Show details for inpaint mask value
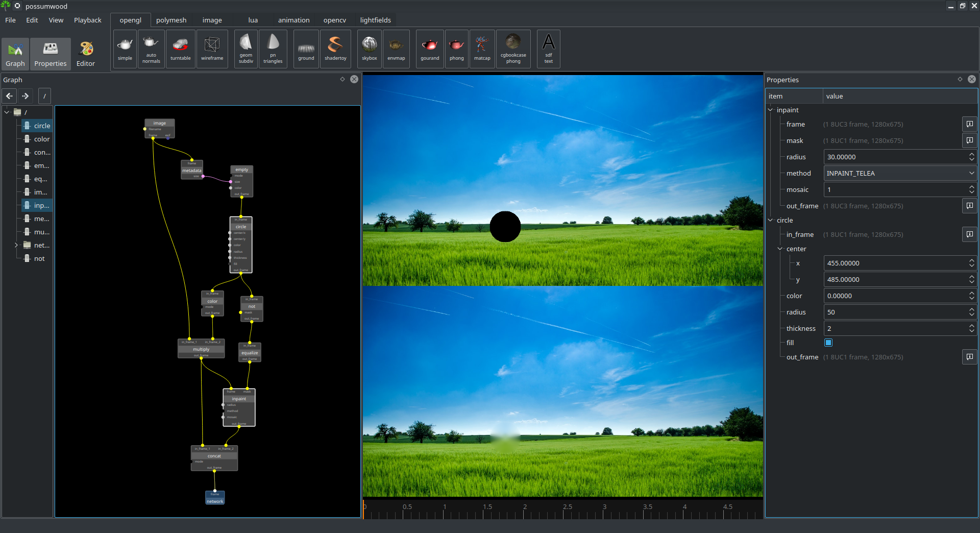980x533 pixels. pos(969,140)
